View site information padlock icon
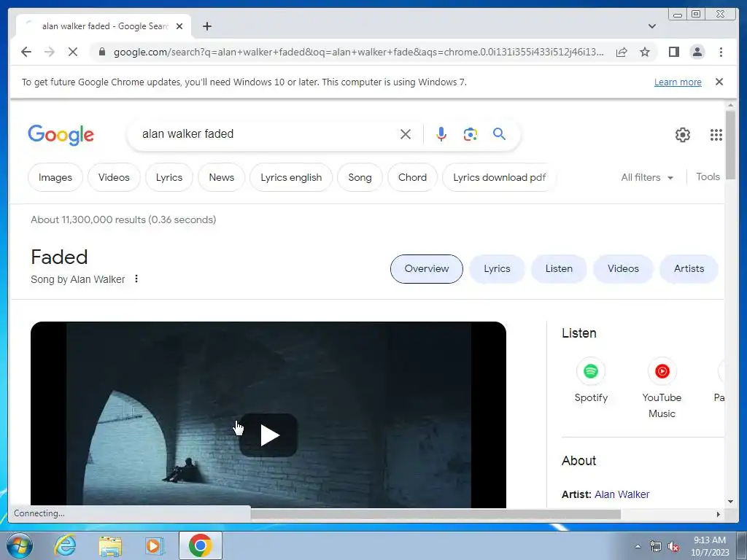The width and height of the screenshot is (747, 560). [101, 52]
